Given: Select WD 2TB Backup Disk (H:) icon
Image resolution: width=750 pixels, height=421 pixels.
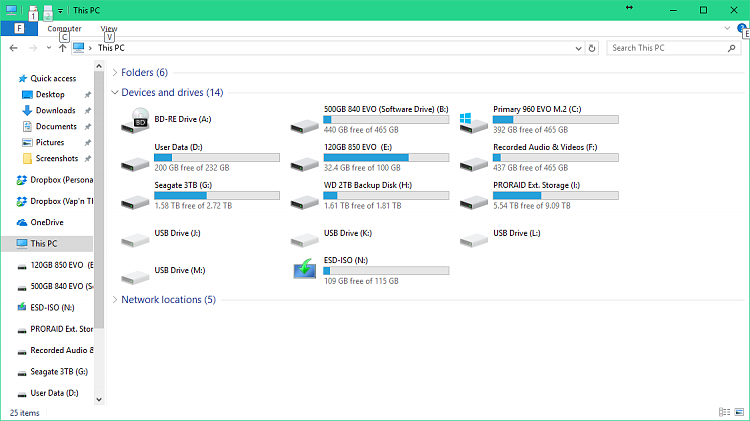Looking at the screenshot, I should [x=304, y=202].
